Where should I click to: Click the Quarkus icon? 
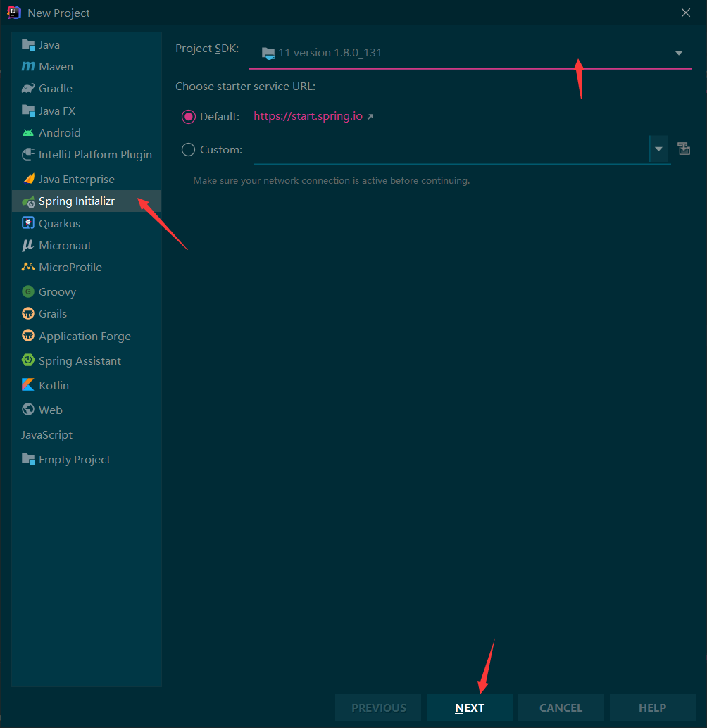coord(28,223)
